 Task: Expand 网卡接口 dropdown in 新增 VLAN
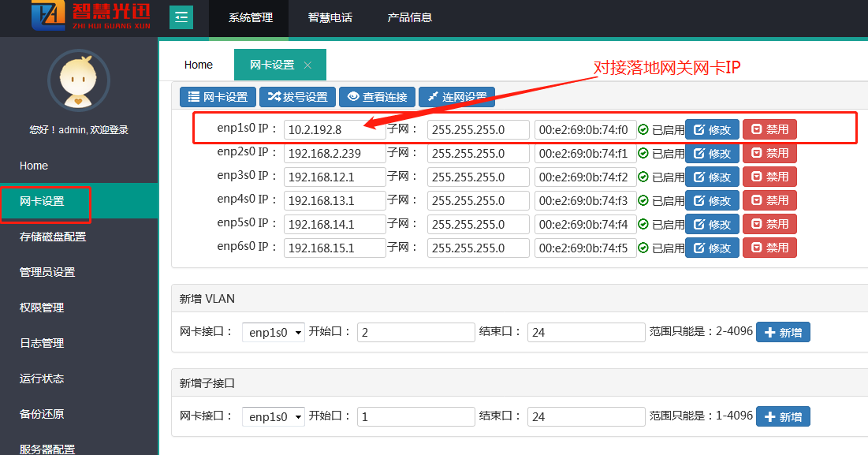point(274,333)
